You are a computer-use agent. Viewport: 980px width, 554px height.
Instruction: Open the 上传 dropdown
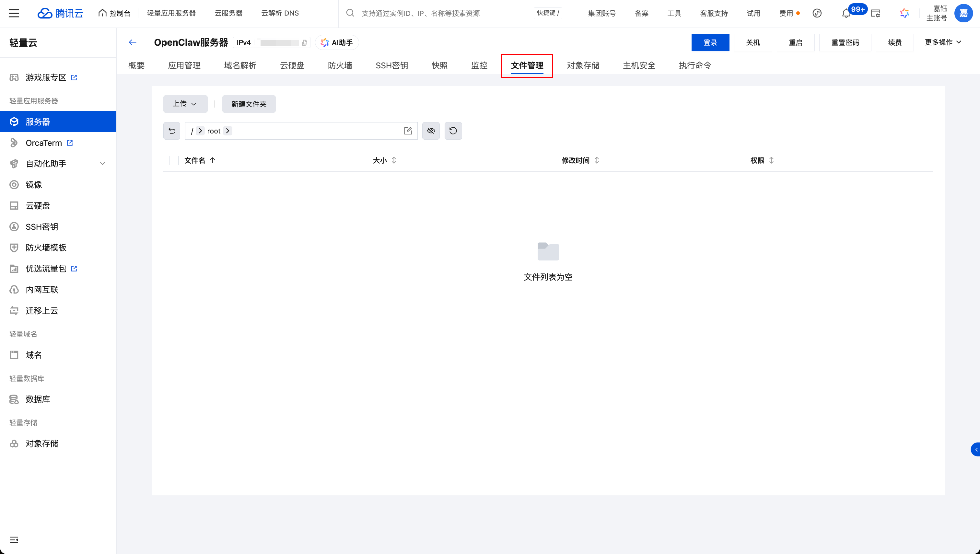click(x=185, y=103)
